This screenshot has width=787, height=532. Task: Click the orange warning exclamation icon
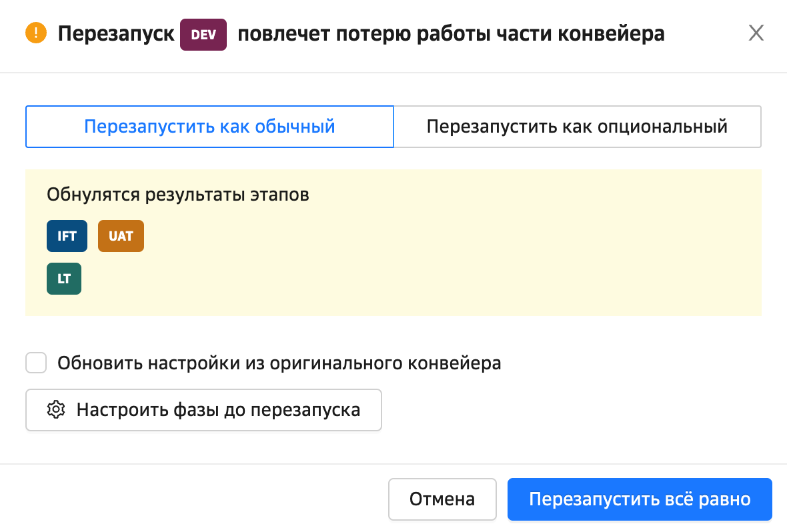[36, 33]
